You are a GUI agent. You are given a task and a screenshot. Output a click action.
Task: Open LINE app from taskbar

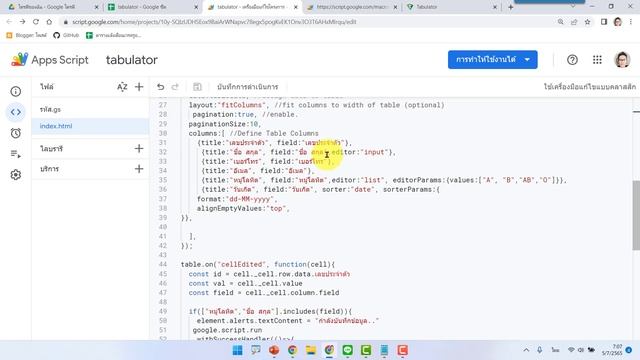[347, 350]
